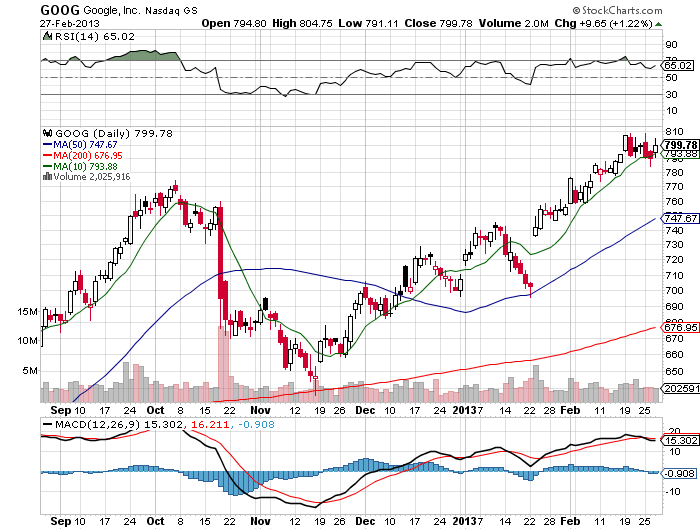
Task: Click the 'MA(50) 747.67' legend text
Action: click(x=85, y=145)
